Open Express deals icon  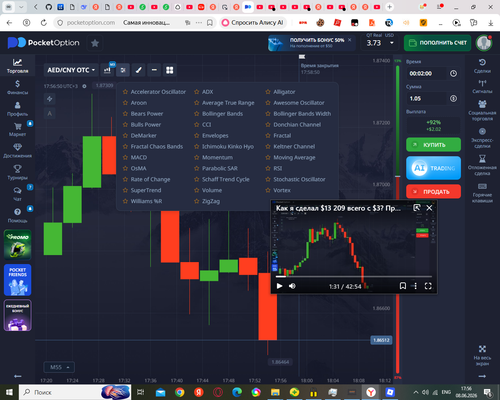coord(482,131)
